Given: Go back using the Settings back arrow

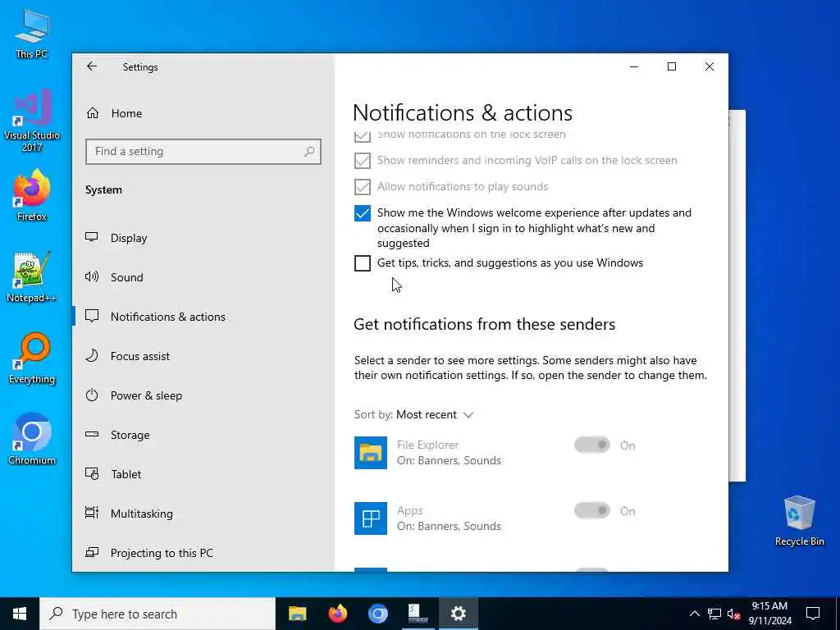Looking at the screenshot, I should 92,66.
